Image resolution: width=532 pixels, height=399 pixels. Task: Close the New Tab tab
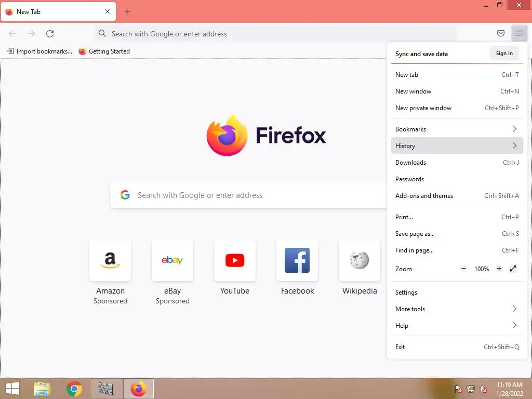point(108,11)
